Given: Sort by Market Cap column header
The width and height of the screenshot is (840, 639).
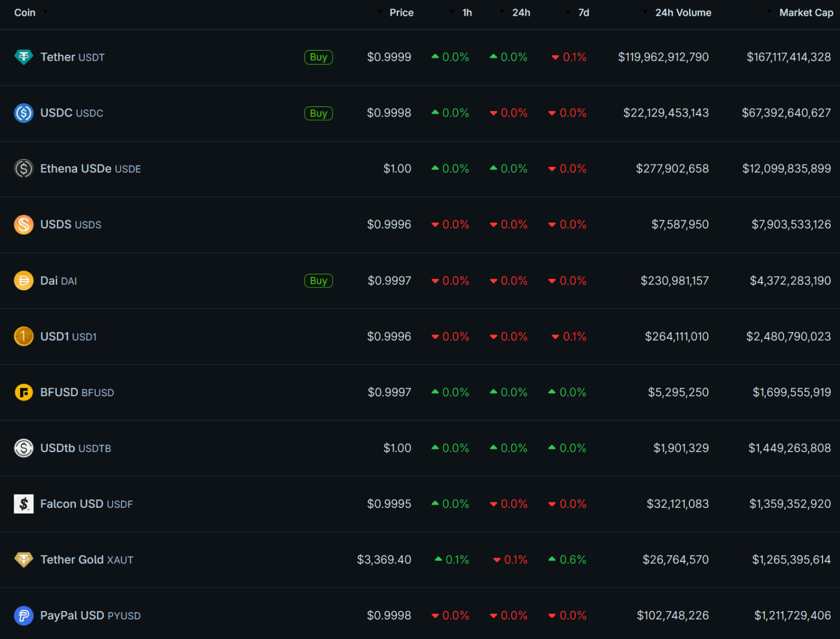Looking at the screenshot, I should point(806,13).
